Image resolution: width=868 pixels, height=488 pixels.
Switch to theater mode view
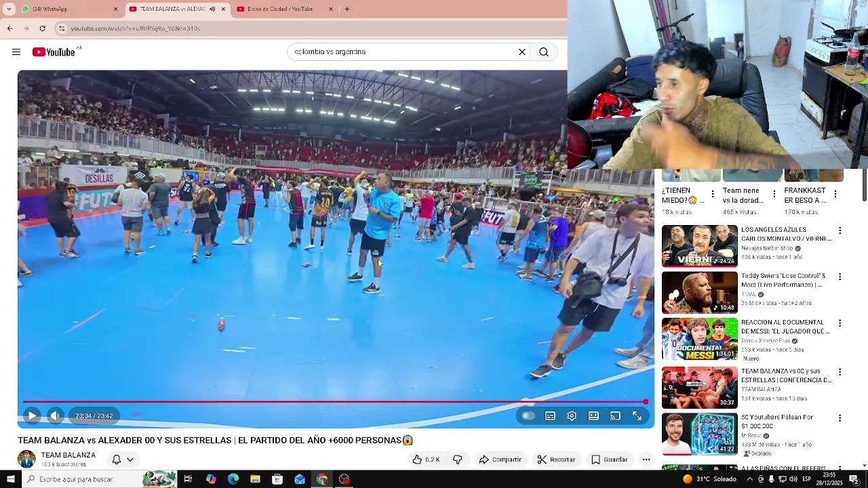[x=593, y=415]
